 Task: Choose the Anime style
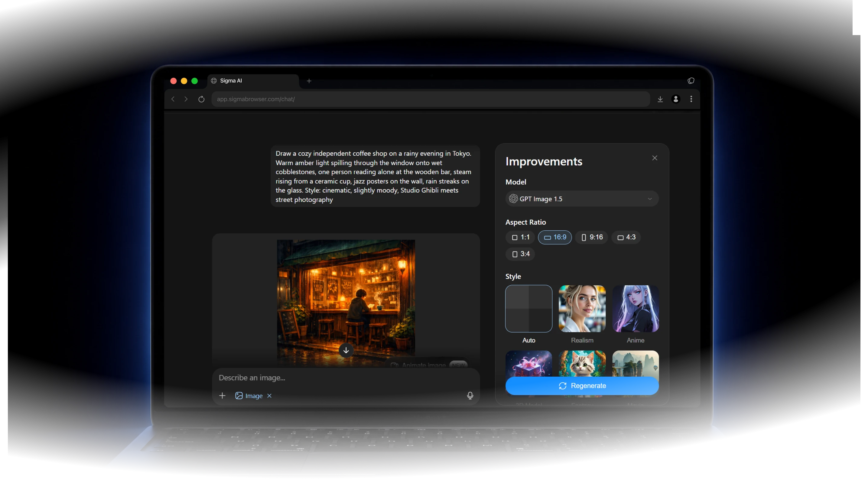point(635,308)
